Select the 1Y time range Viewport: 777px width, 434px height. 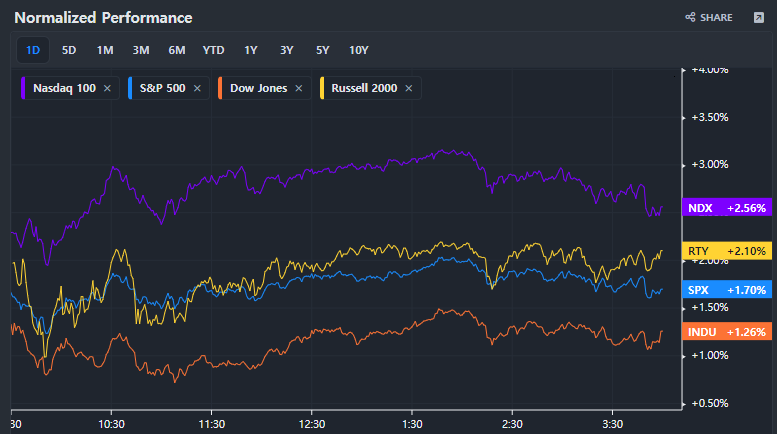coord(251,50)
